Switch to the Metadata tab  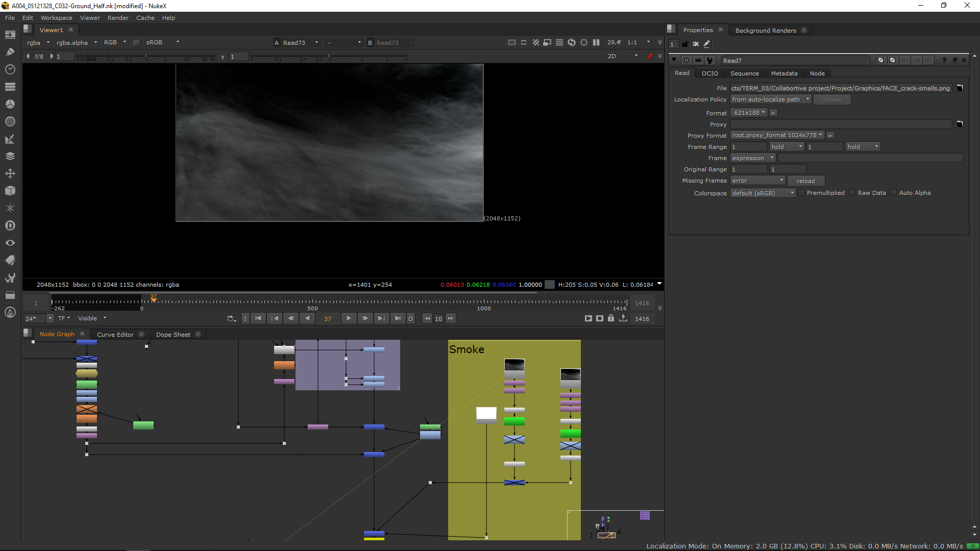(x=784, y=73)
